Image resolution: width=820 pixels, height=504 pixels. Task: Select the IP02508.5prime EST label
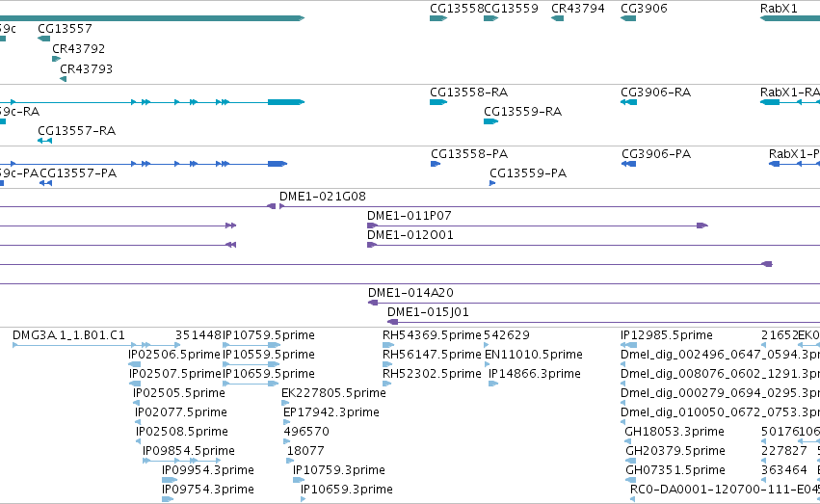click(182, 432)
